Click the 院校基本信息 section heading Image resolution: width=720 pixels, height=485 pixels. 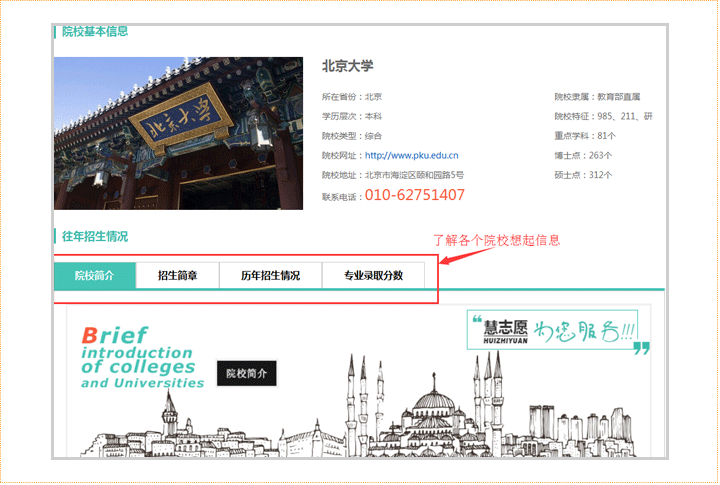(x=94, y=31)
